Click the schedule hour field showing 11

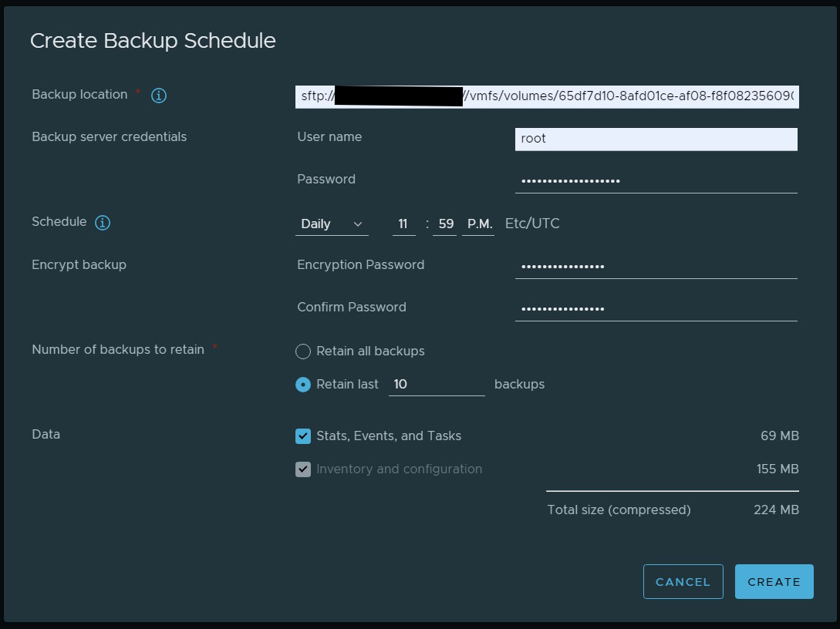click(x=403, y=224)
